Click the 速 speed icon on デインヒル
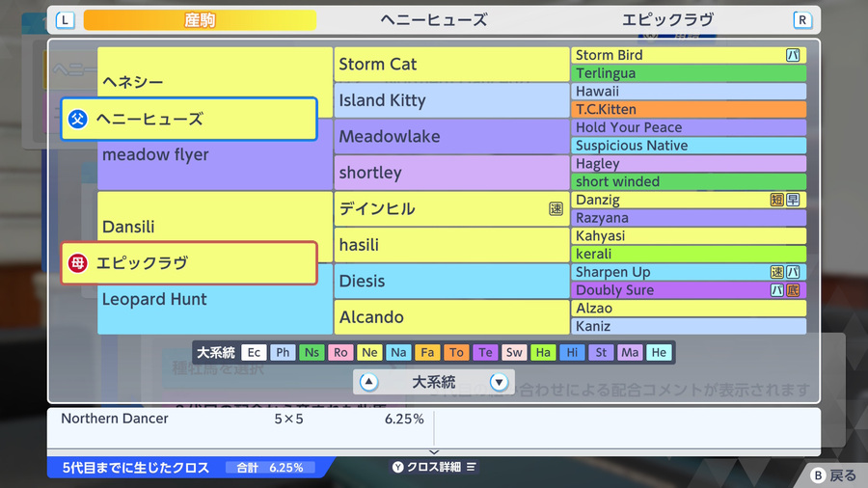The image size is (868, 488). point(556,208)
